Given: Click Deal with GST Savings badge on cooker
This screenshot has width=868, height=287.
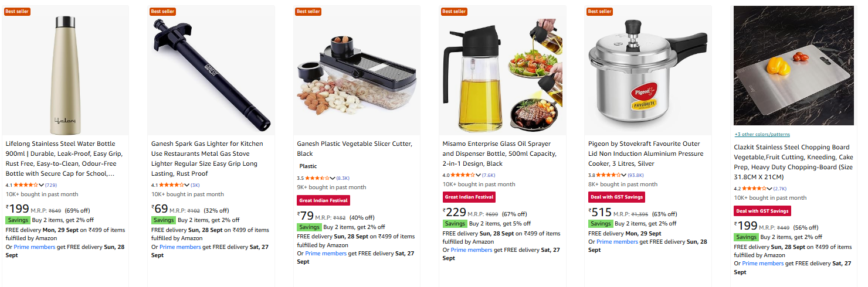Looking at the screenshot, I should 616,197.
